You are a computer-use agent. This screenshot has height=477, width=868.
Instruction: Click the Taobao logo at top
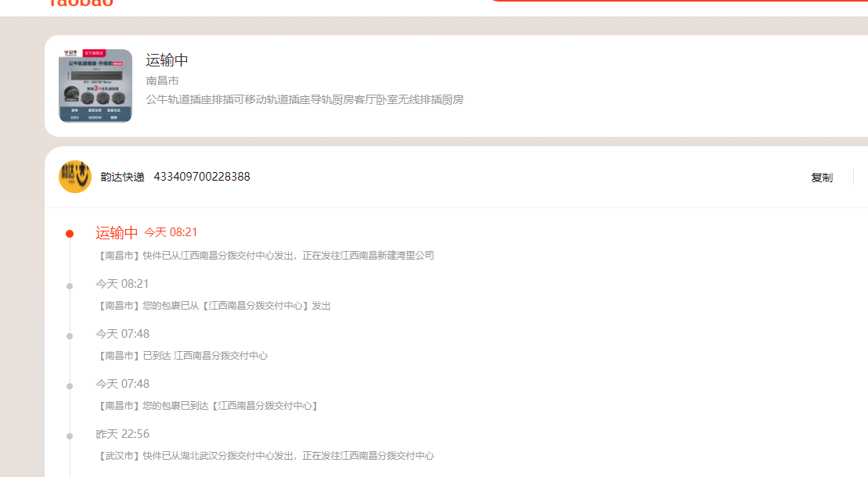(81, 3)
